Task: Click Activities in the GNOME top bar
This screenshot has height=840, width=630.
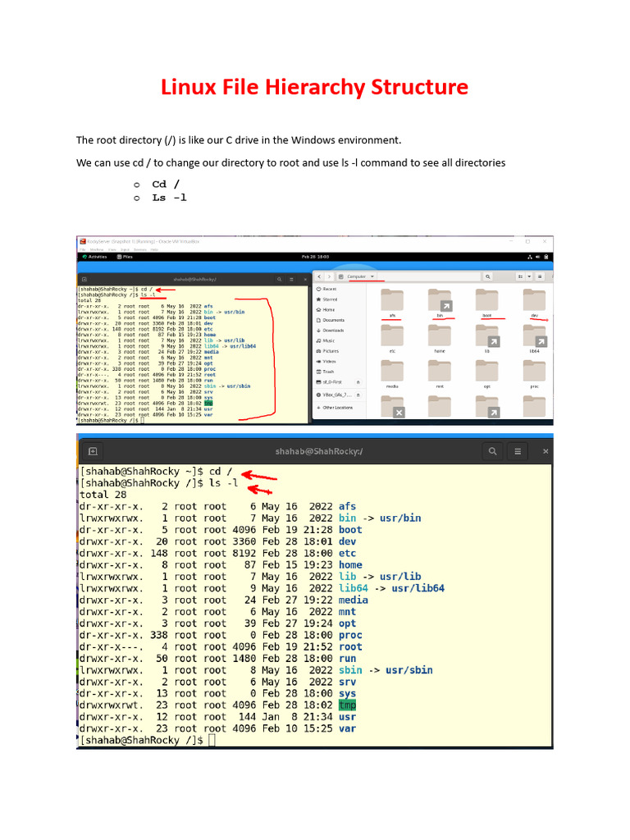Action: click(95, 257)
